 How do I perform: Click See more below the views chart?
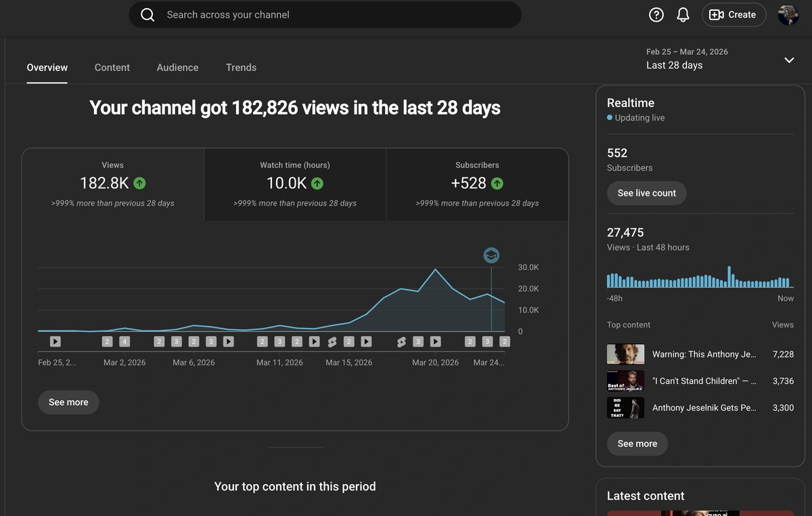tap(68, 402)
